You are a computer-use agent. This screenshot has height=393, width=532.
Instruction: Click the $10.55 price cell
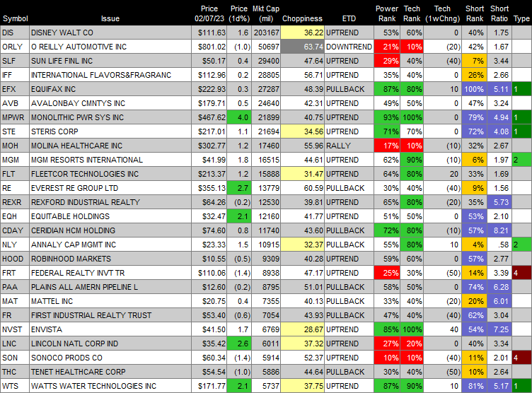[209, 259]
